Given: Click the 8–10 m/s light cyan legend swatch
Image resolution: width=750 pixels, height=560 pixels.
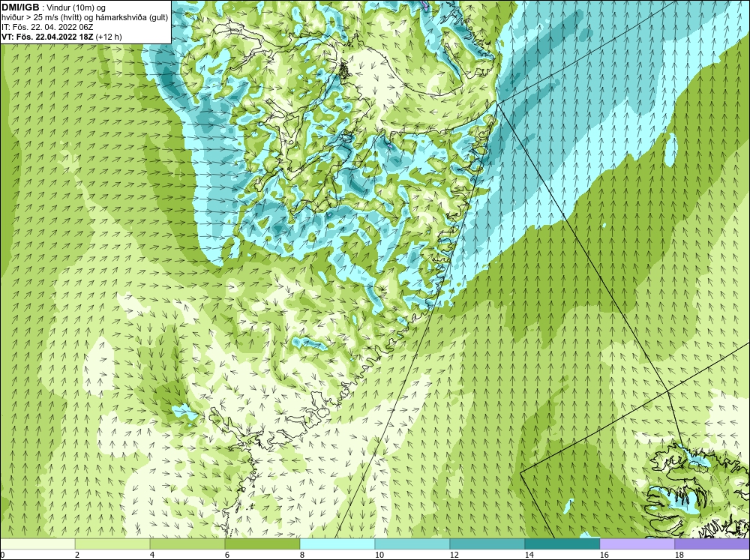Looking at the screenshot, I should tap(337, 544).
